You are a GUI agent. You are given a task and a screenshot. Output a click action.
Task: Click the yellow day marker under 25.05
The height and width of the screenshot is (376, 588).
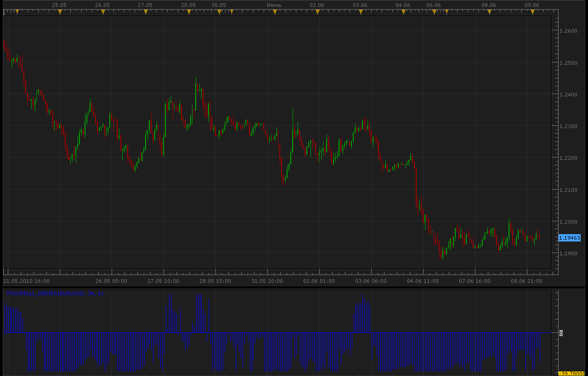tap(60, 12)
